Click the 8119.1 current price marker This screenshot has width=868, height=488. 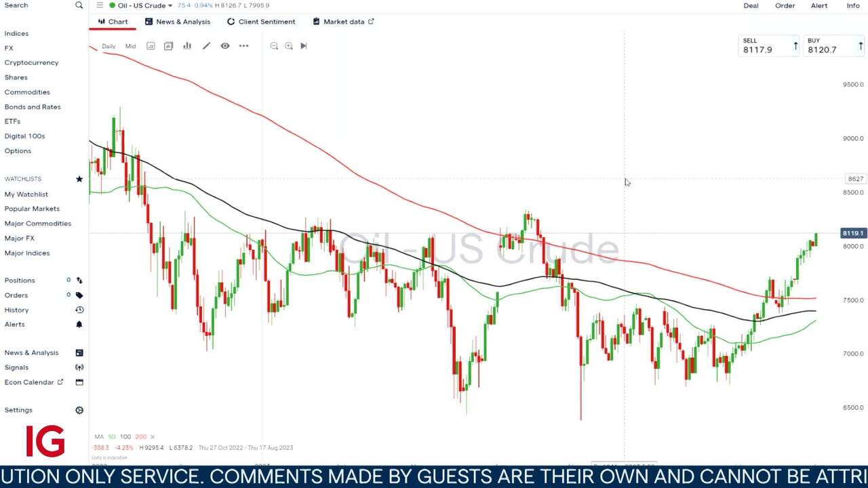[x=853, y=233]
